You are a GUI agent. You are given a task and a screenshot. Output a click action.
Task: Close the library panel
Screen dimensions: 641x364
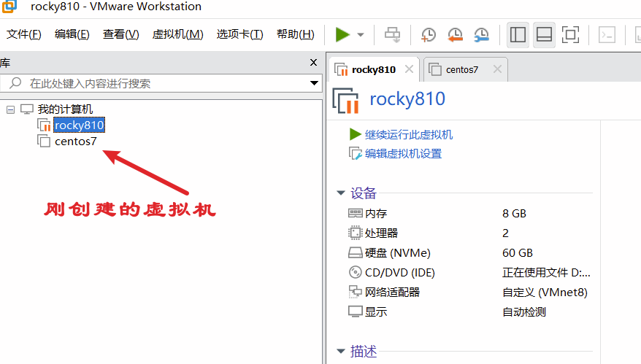[x=313, y=63]
